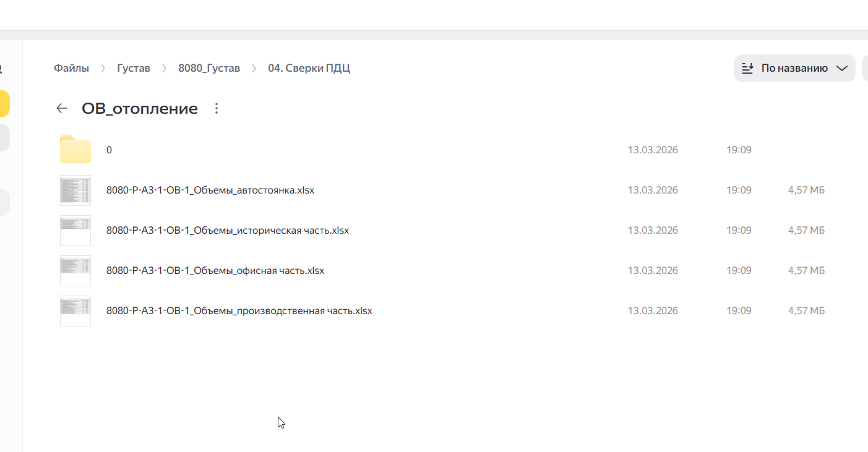Click thumbnail of Объемы_историческая часть.xlsx
This screenshot has height=452, width=868.
pyautogui.click(x=75, y=230)
